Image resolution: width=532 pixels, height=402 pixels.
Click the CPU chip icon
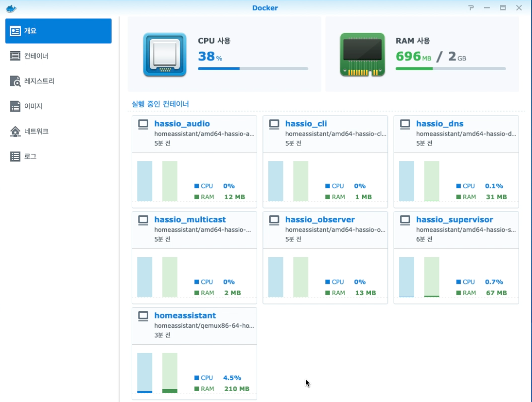[165, 54]
